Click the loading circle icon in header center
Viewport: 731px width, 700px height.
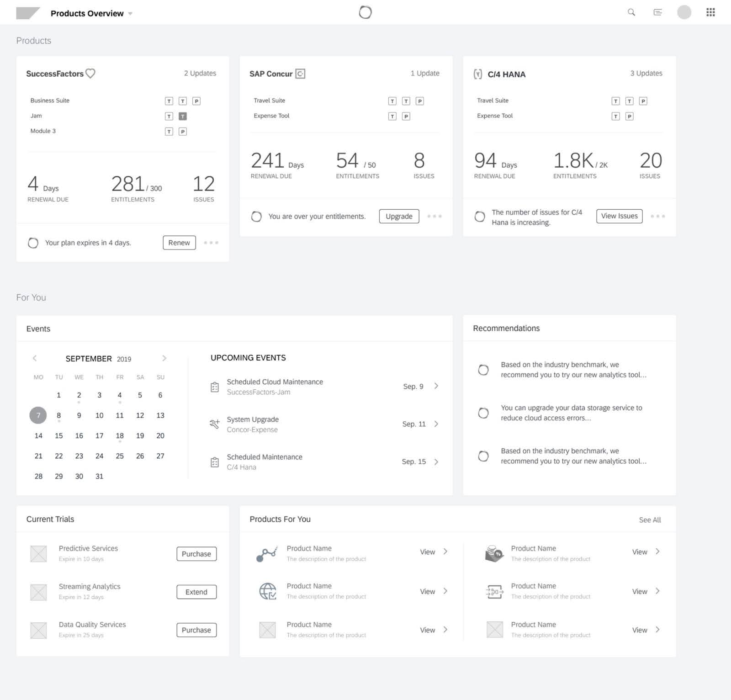pos(365,12)
